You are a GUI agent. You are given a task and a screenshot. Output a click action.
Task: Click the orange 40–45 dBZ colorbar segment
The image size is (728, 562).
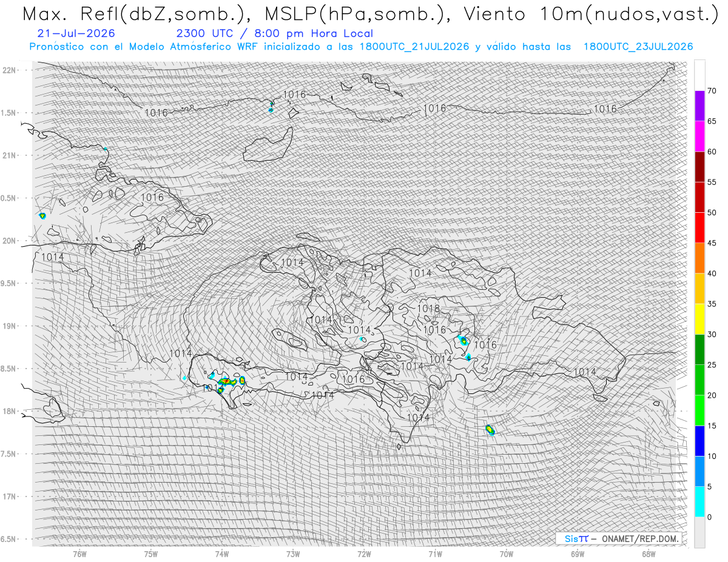(x=699, y=258)
